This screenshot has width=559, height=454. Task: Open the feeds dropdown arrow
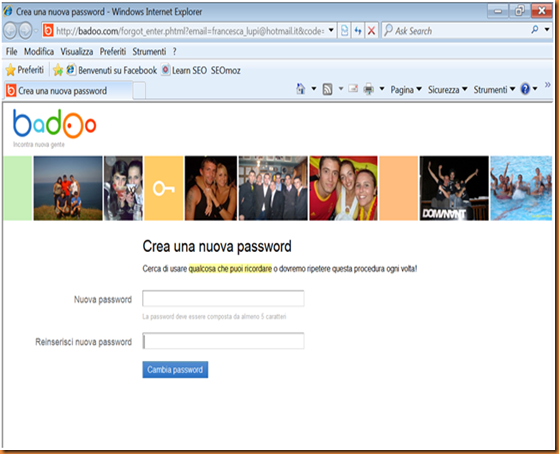[x=341, y=88]
